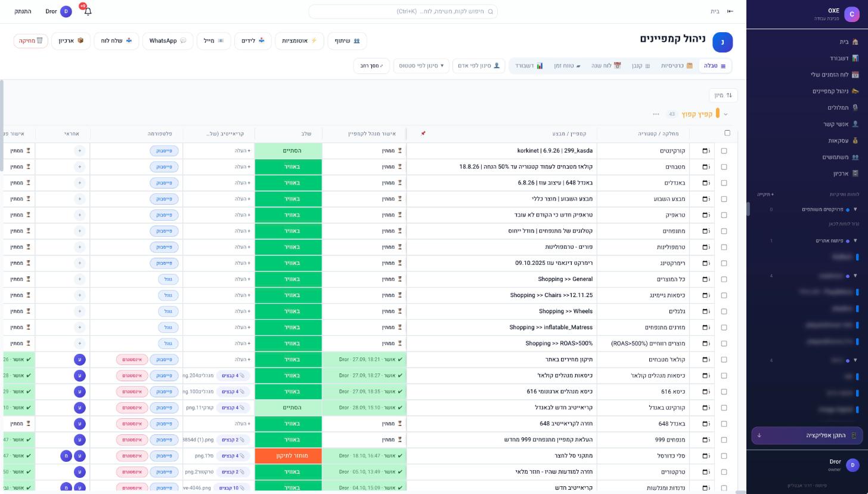868x494 pixels.
Task: Switch to the טווח זמן timeline view tab
Action: coord(567,66)
